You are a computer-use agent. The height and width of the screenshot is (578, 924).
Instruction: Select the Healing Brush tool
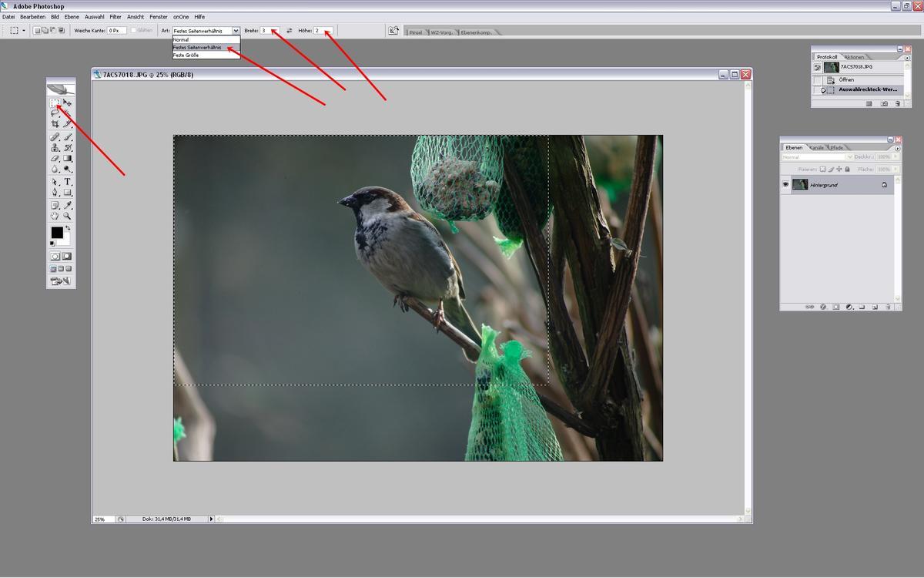click(x=55, y=137)
